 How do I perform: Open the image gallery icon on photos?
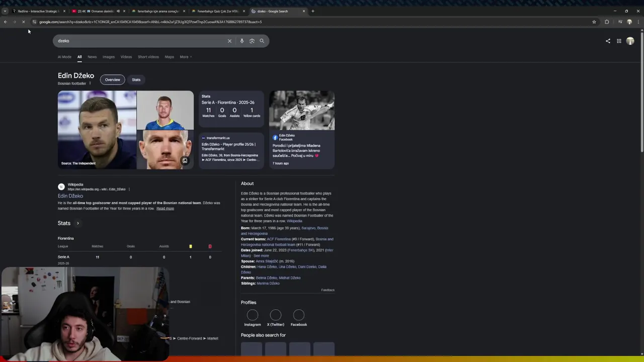[x=185, y=161]
